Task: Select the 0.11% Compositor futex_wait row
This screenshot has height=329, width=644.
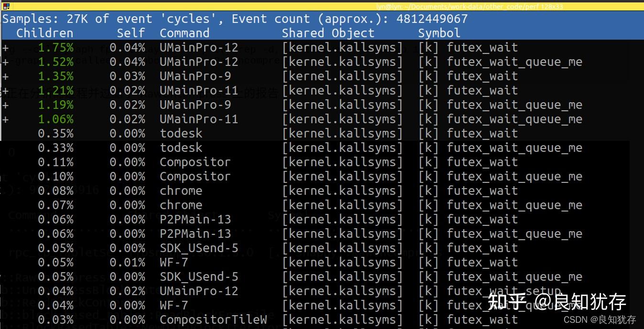Action: pos(287,162)
